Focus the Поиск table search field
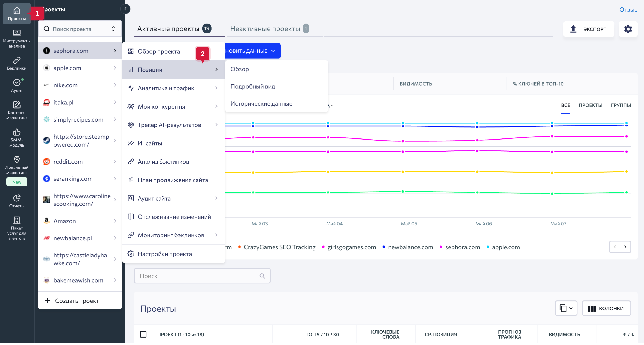Screen dimensions: 644x345 [x=202, y=276]
